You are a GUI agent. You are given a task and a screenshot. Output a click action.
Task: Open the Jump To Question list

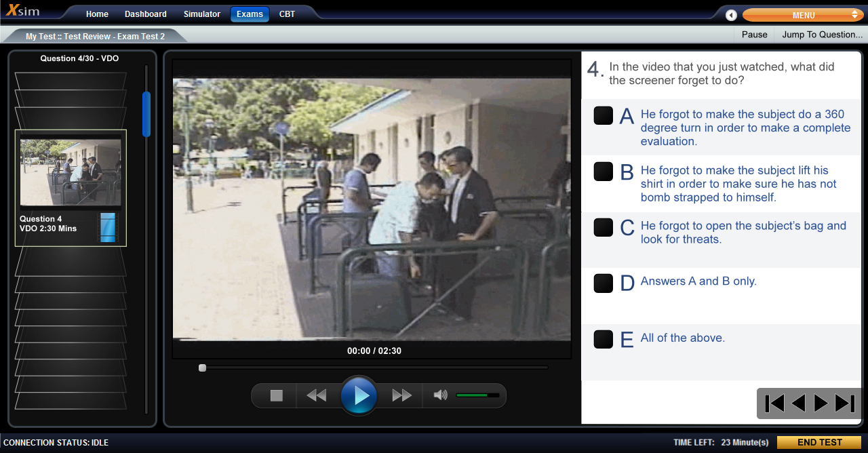[x=822, y=35]
